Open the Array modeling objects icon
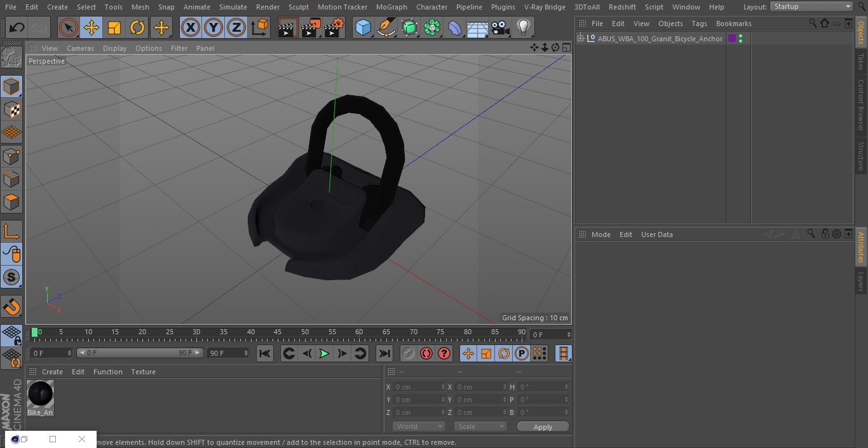Image resolution: width=868 pixels, height=448 pixels. tap(432, 28)
